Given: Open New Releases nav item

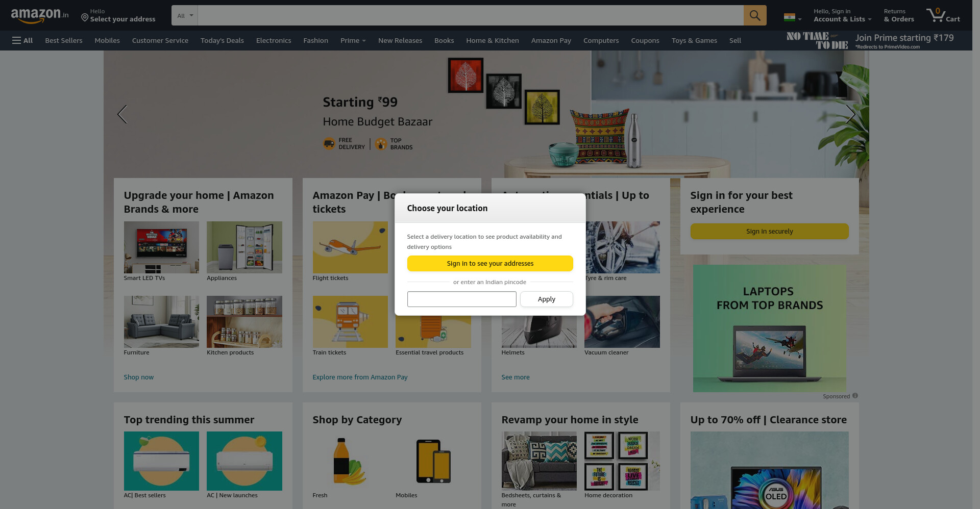Looking at the screenshot, I should tap(400, 40).
